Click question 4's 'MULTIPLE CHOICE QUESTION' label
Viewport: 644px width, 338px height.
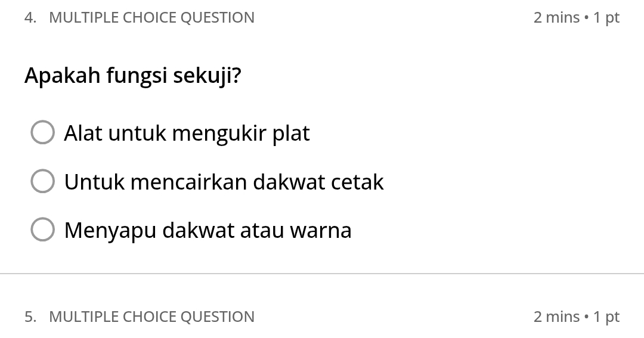[151, 18]
